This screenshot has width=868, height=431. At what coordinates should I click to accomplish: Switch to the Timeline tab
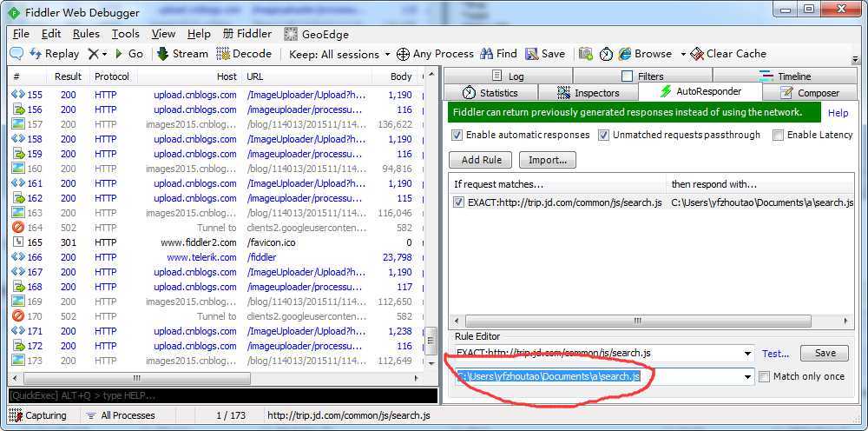pos(785,76)
